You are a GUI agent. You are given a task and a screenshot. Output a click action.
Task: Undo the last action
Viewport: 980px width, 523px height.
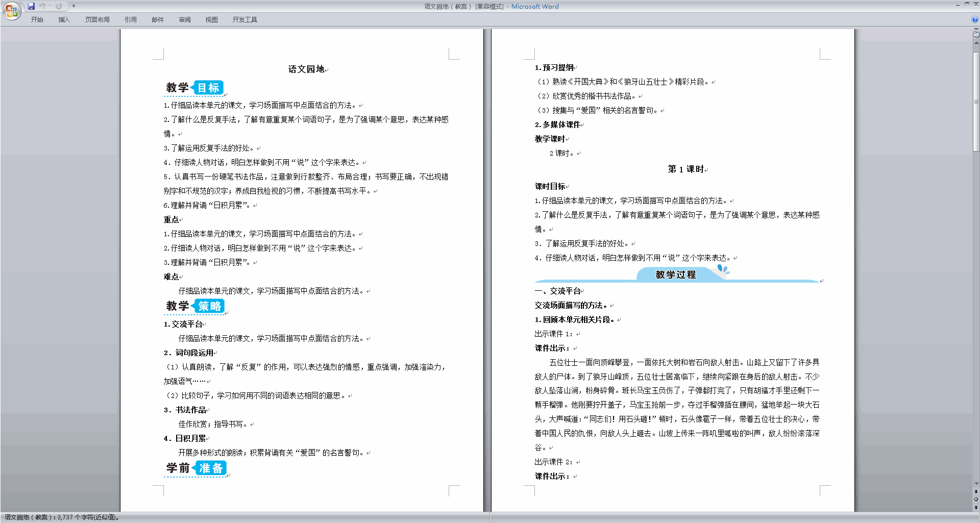42,6
